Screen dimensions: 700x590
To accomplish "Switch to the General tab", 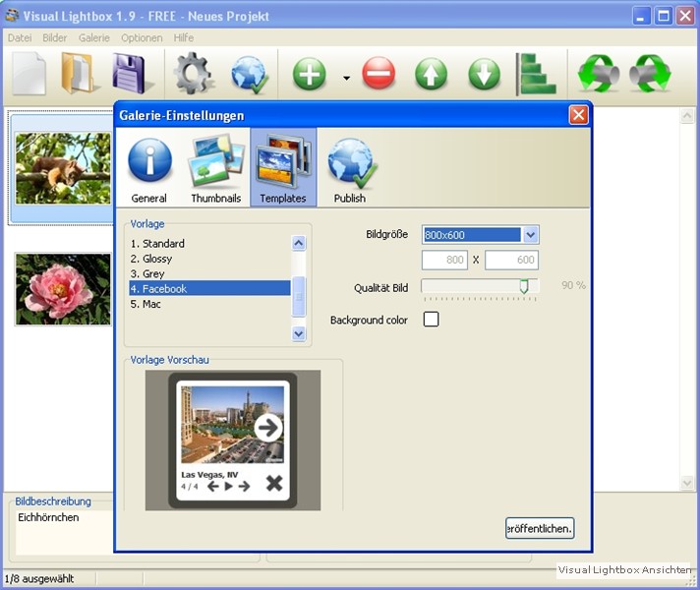I will pos(149,167).
